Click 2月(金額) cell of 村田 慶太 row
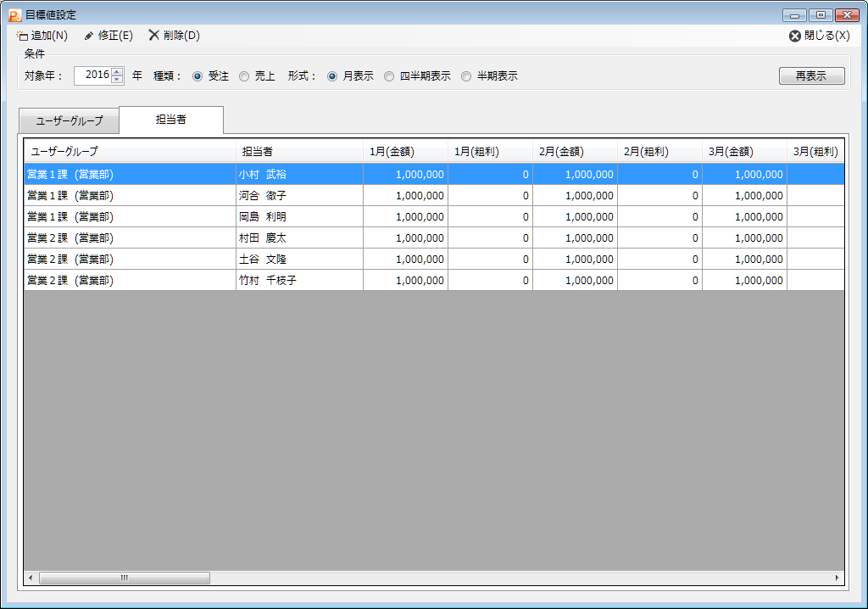This screenshot has width=868, height=609. coord(576,237)
